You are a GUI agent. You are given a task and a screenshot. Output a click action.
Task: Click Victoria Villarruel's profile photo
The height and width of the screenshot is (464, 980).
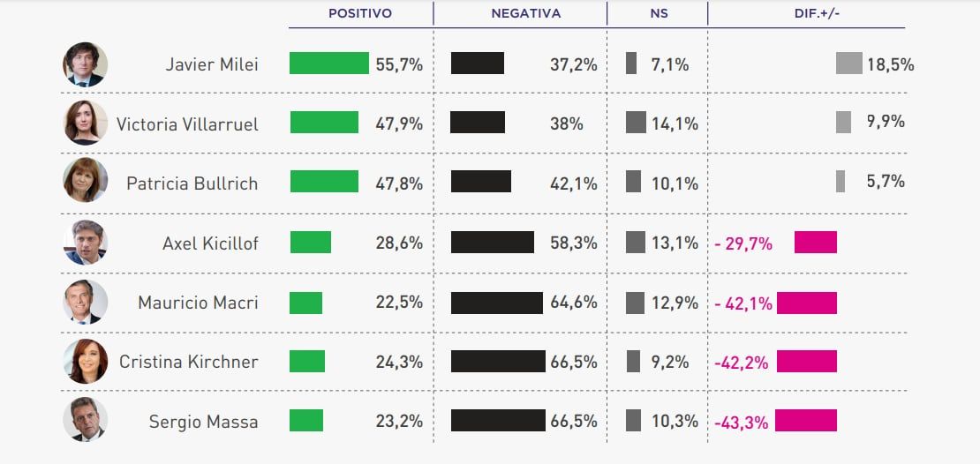point(86,123)
